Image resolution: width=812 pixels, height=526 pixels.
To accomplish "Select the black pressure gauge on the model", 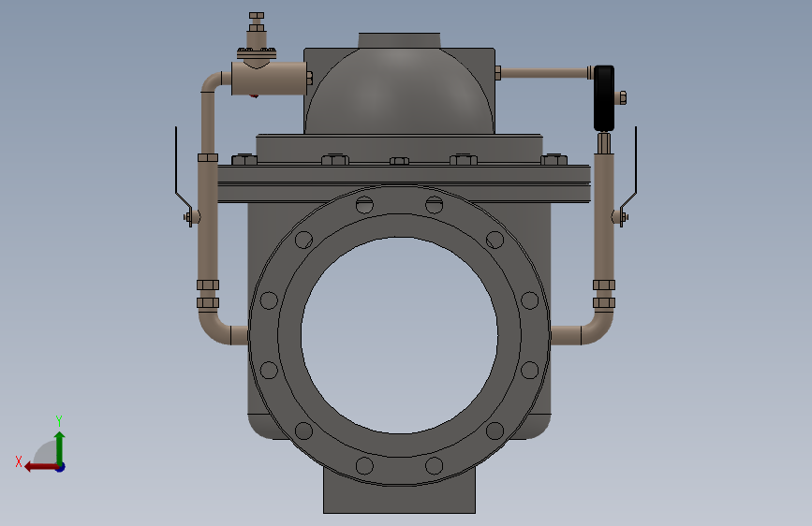I will pos(604,98).
